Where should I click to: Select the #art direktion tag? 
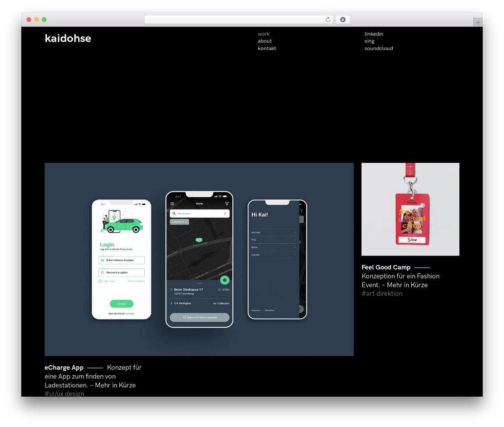click(x=382, y=293)
